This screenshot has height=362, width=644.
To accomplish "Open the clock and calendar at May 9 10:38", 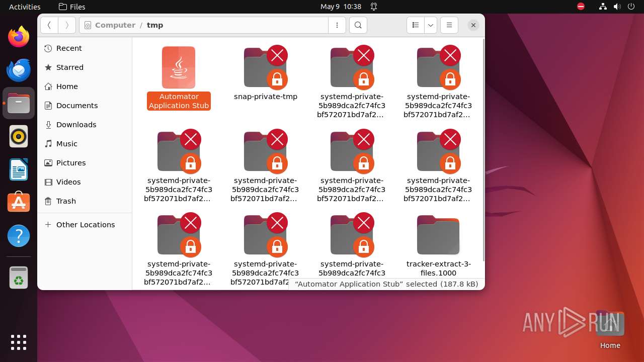I will [x=341, y=7].
